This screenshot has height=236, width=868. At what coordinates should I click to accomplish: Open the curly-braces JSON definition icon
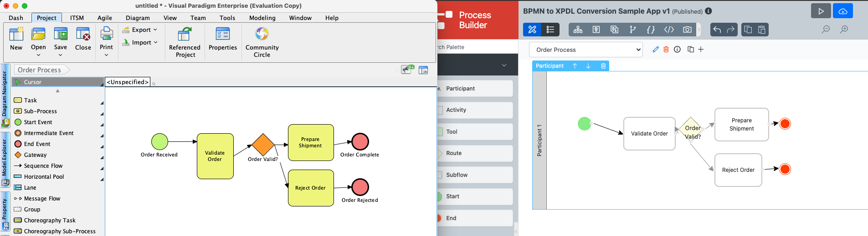[651, 30]
